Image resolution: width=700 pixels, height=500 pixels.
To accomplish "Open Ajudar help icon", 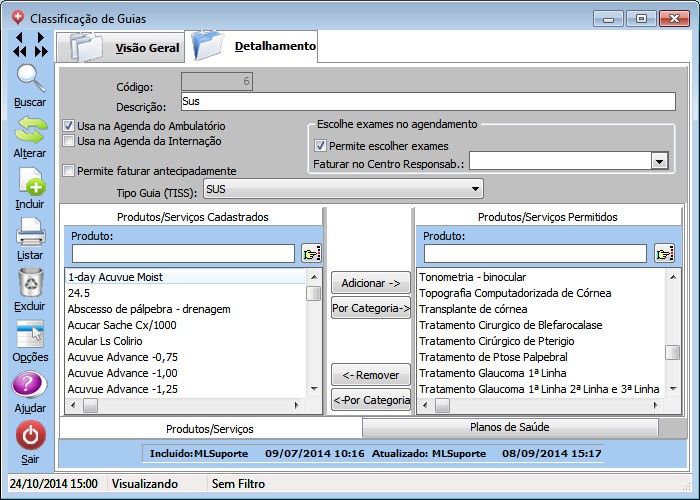I will [x=30, y=386].
